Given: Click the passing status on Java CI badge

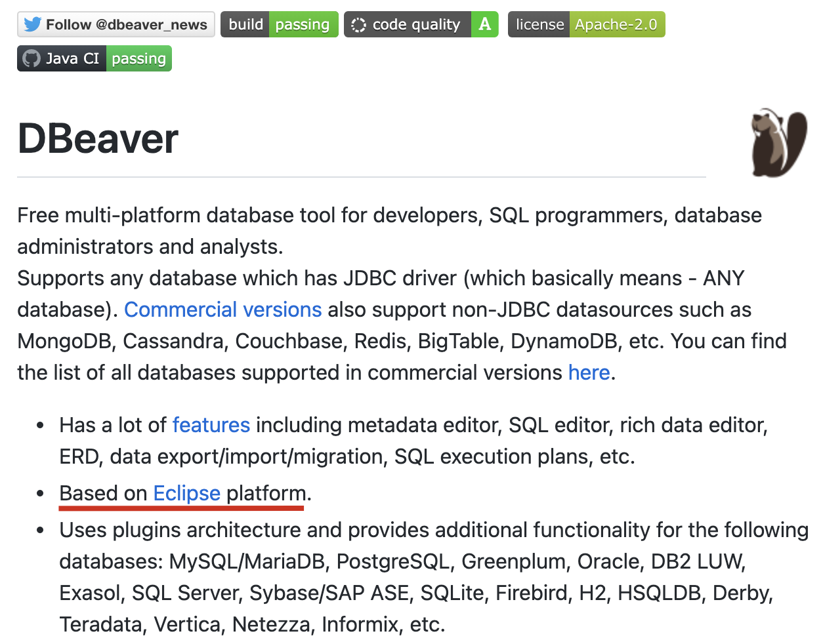Looking at the screenshot, I should [138, 59].
